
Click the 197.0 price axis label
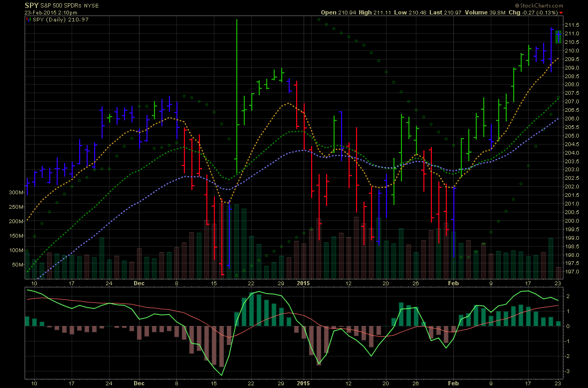point(571,272)
